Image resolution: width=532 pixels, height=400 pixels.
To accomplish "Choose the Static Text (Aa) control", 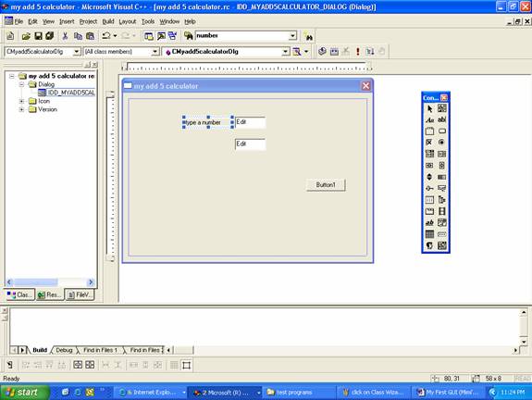I will click(429, 119).
